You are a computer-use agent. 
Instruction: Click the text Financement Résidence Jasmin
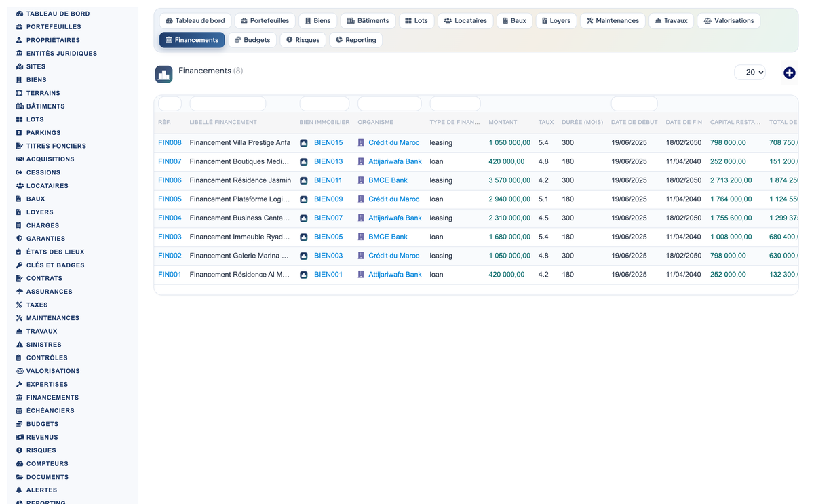(240, 181)
